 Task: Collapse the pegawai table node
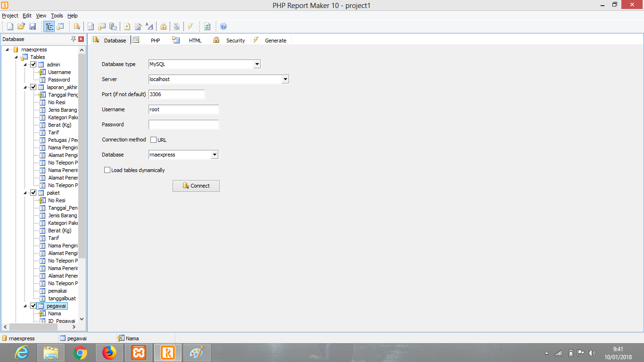point(25,306)
